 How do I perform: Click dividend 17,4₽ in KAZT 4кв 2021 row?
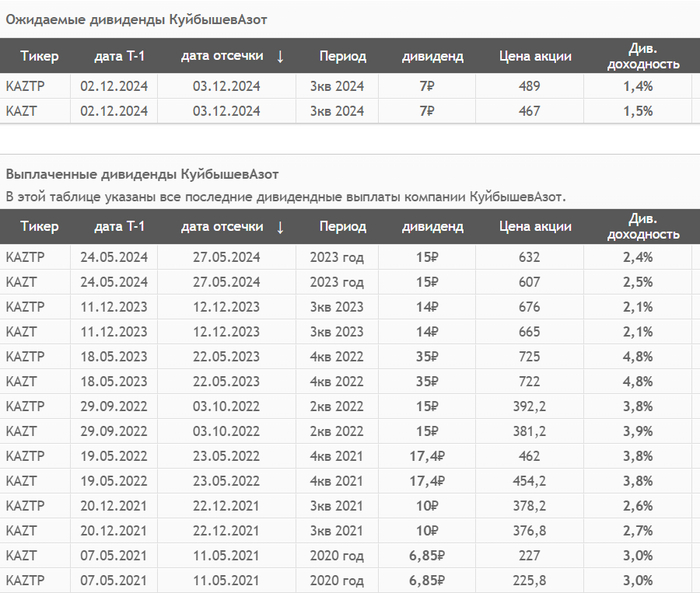coord(427,481)
